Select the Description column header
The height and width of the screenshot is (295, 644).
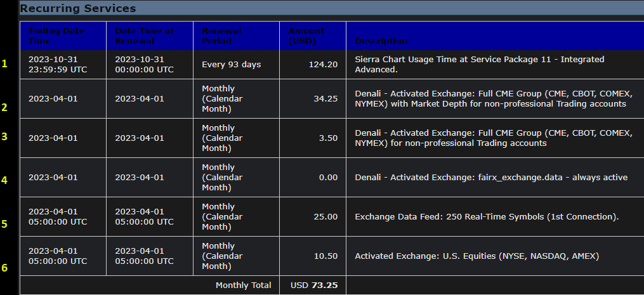[381, 41]
